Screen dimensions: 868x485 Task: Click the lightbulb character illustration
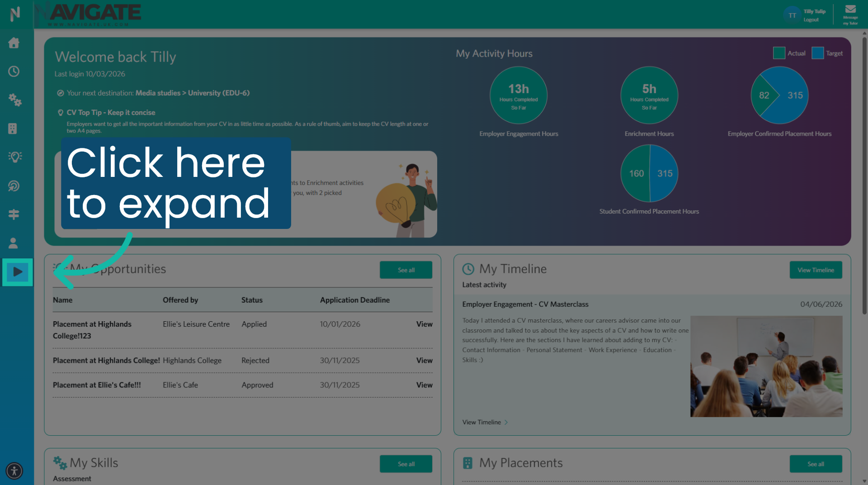click(406, 200)
